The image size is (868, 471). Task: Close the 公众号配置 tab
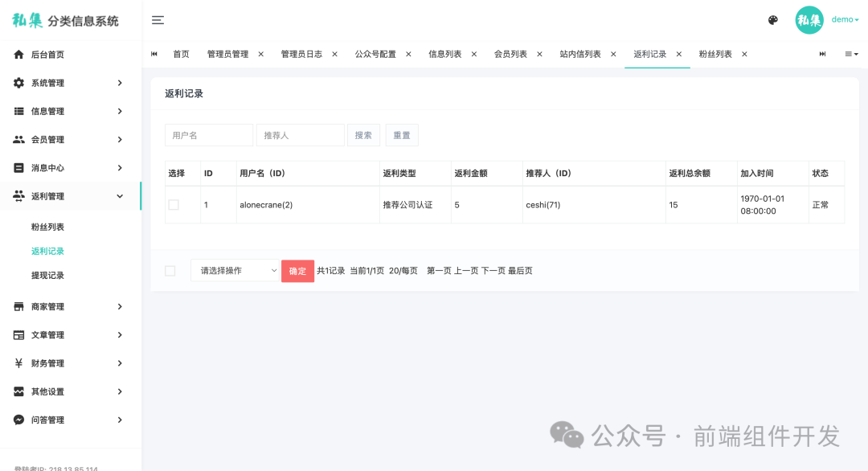(408, 54)
